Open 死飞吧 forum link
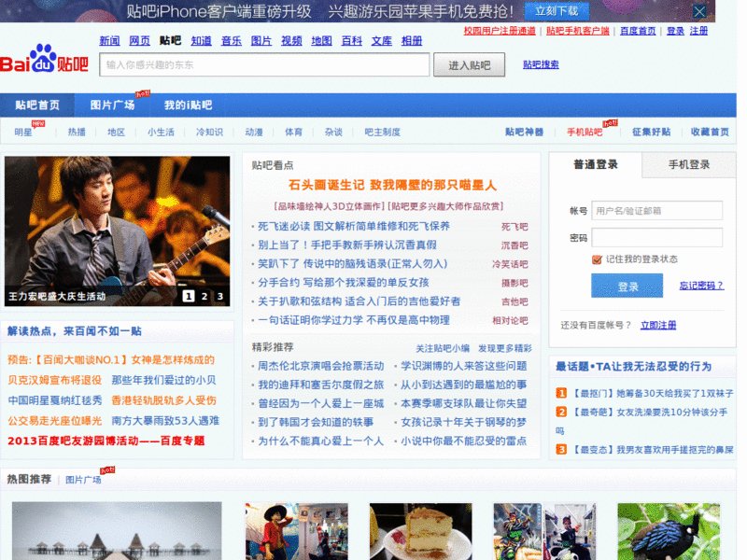747x560 pixels. coord(514,227)
